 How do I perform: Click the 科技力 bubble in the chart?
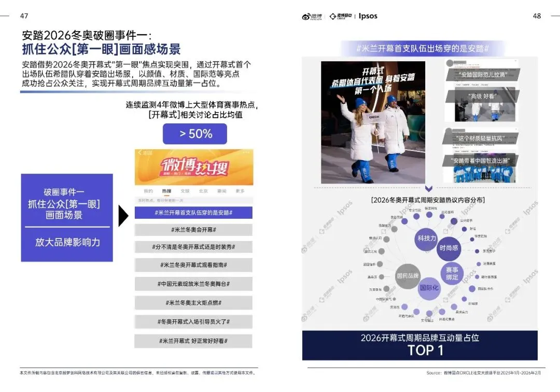[427, 239]
